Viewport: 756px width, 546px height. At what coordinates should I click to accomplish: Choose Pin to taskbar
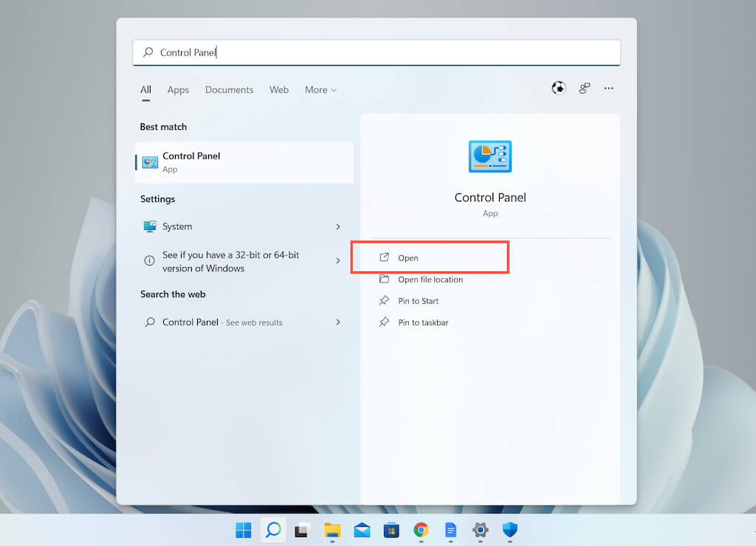(423, 323)
